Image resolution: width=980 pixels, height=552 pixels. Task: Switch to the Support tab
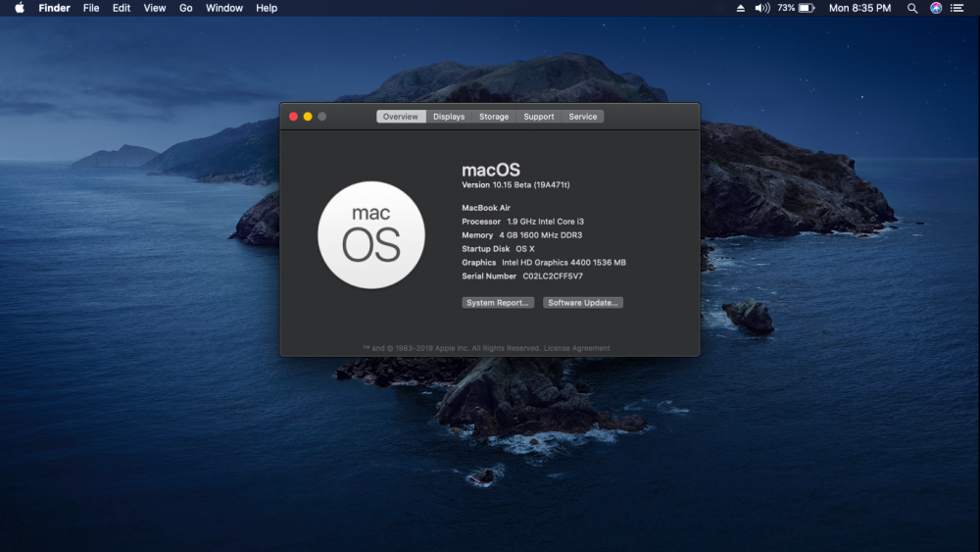point(539,117)
